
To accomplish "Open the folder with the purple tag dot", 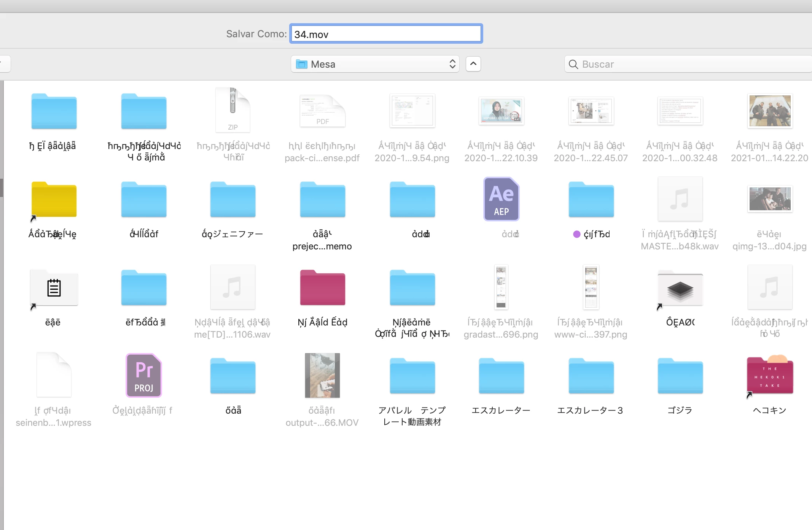I will click(x=591, y=200).
